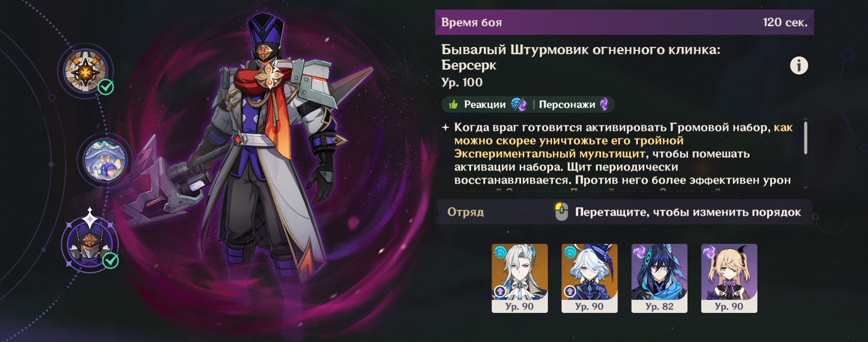Select the Fatui berserker boss medallion

(90, 244)
